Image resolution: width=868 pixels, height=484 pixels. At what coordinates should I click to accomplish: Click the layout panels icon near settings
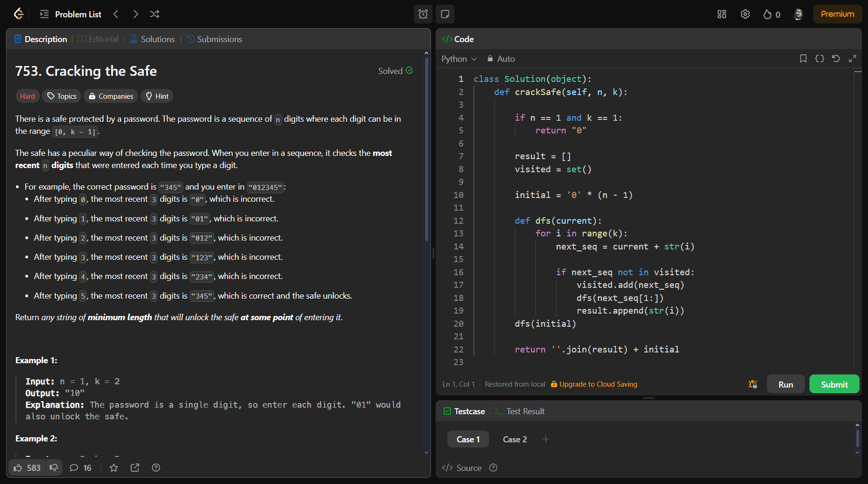pos(721,14)
